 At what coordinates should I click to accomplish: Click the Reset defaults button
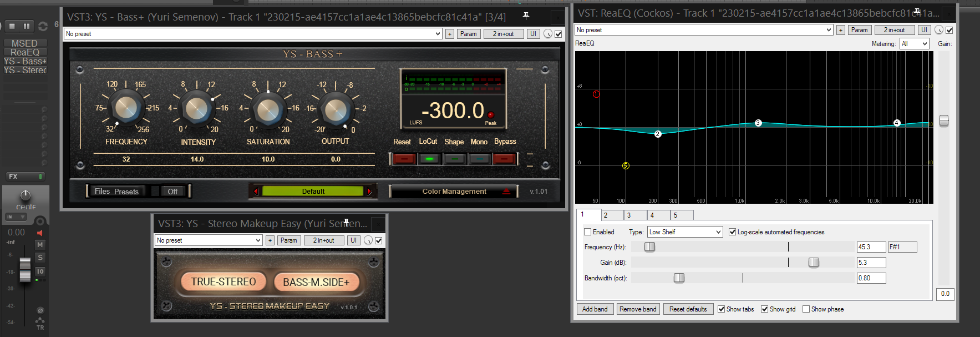[x=688, y=309]
